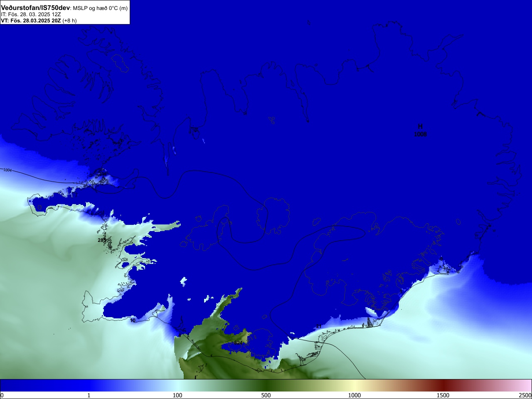Click the dark red band of the color bar
Viewport: 532px width, 399px height.
(443, 386)
